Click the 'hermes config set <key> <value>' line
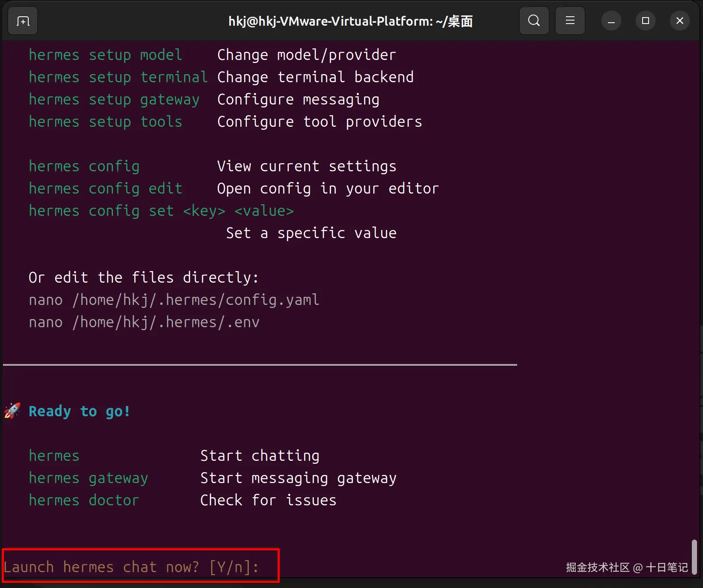This screenshot has height=588, width=703. (161, 211)
